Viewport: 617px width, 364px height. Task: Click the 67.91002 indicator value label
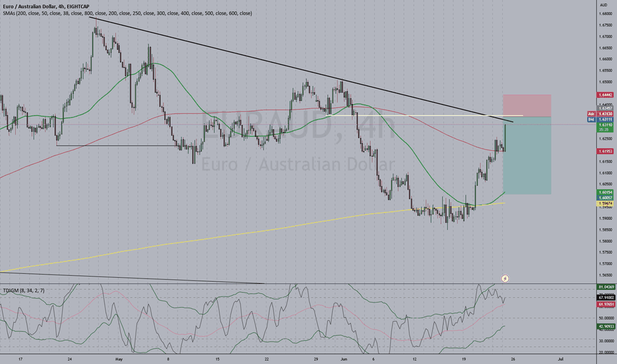click(x=606, y=298)
